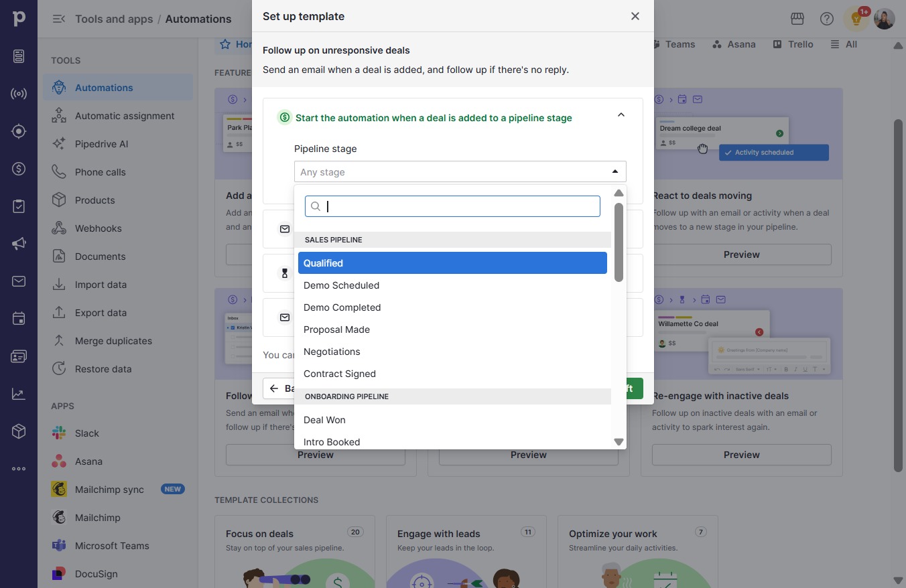Viewport: 906px width, 588px height.
Task: Open the Campaigns megaphone icon
Action: coord(19,244)
